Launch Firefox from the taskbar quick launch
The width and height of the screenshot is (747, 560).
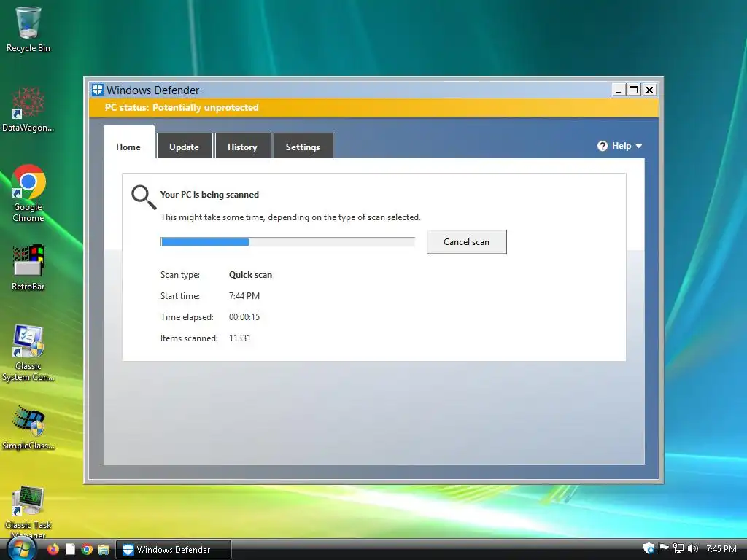point(53,550)
